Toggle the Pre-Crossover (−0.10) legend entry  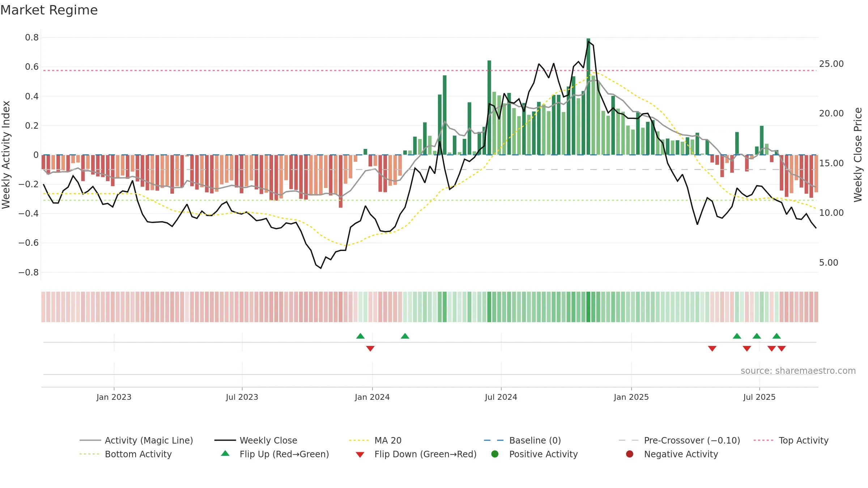coord(679,440)
